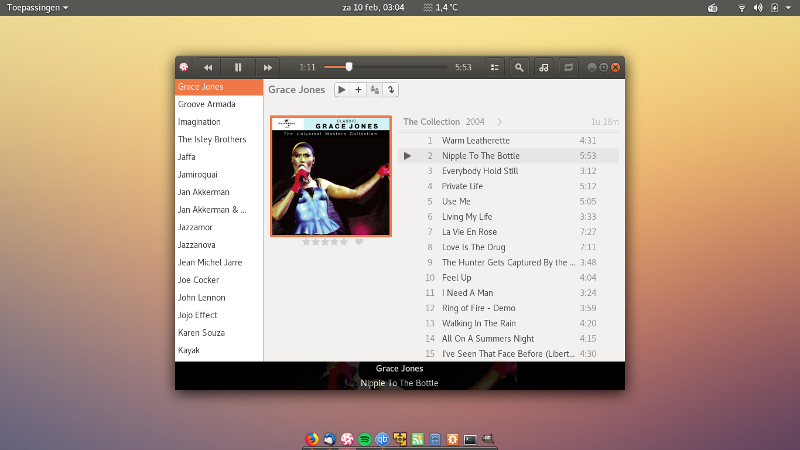Select the Jan Akkerman & ... entry
Screen dimensions: 800x450
click(x=219, y=210)
